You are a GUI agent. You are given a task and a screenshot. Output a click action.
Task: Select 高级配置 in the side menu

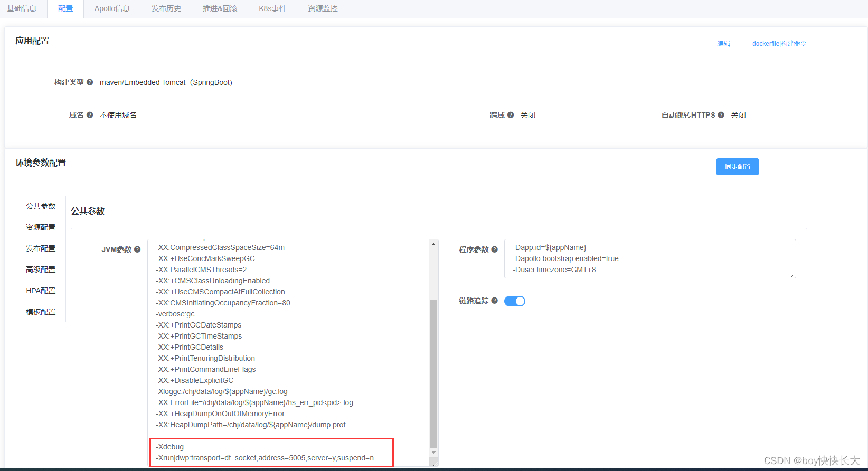[x=41, y=270]
